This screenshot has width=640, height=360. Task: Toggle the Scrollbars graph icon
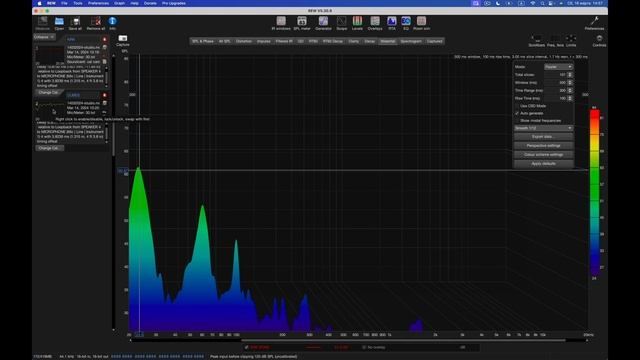[x=537, y=40]
